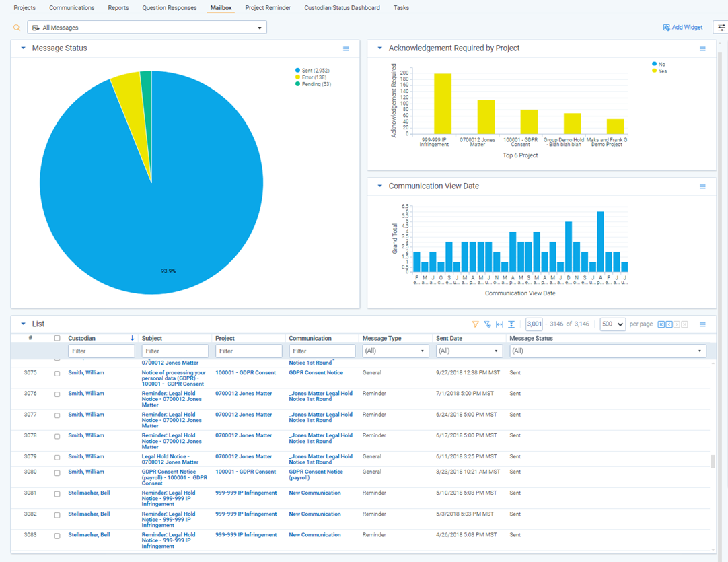Open Message Type filter dropdown
This screenshot has width=728, height=562.
click(395, 351)
